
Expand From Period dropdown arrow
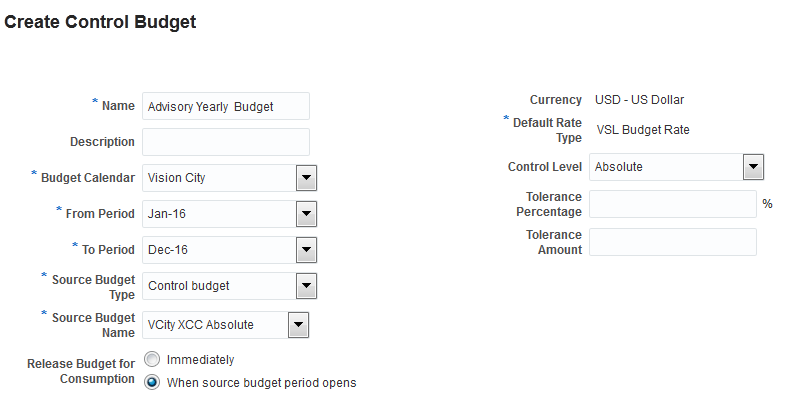pyautogui.click(x=306, y=214)
